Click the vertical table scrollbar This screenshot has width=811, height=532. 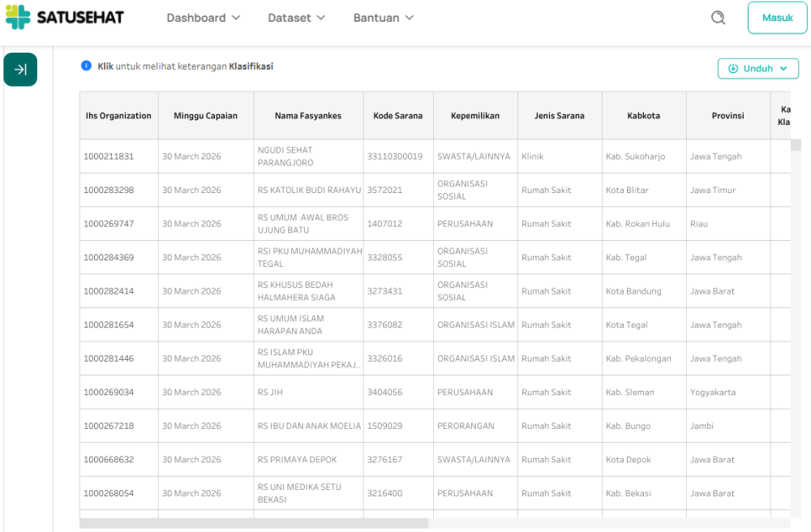[796, 324]
